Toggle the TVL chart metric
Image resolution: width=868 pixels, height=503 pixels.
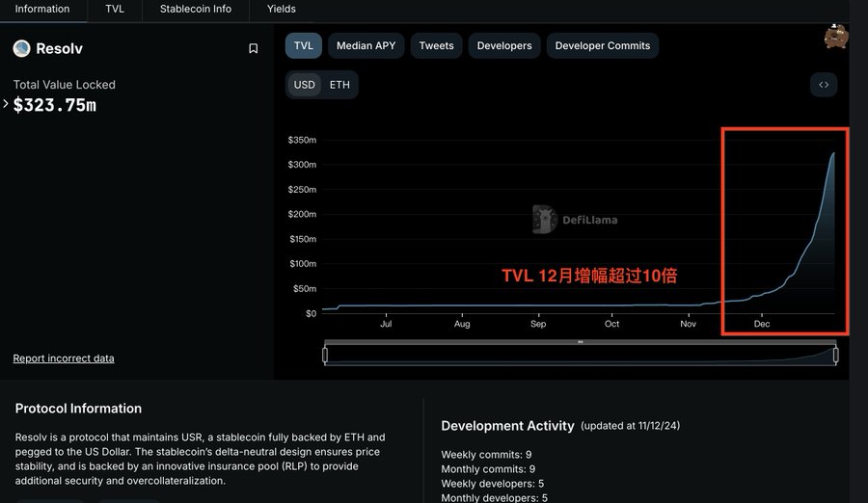304,46
